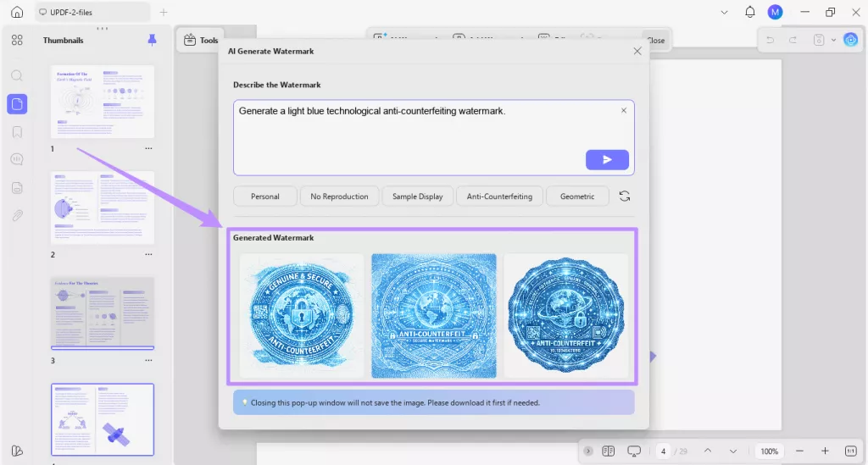This screenshot has width=868, height=465.
Task: Click the bottom-left UPDF books icon
Action: coord(17,451)
